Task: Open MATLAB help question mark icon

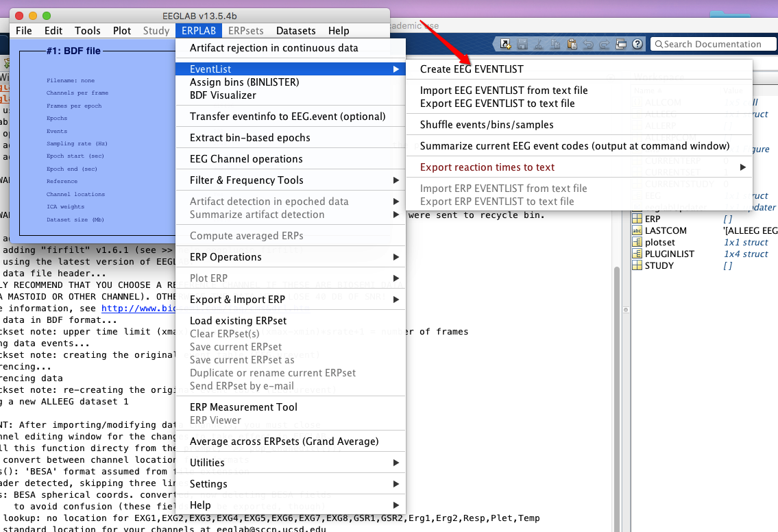Action: 637,44
